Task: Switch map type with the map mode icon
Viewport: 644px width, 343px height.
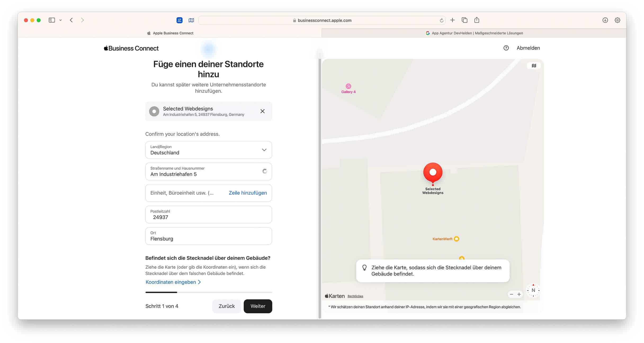Action: (x=534, y=66)
